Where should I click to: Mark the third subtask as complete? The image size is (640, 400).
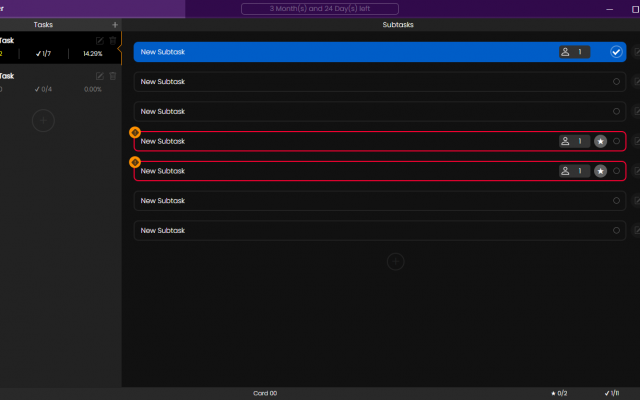tap(616, 112)
